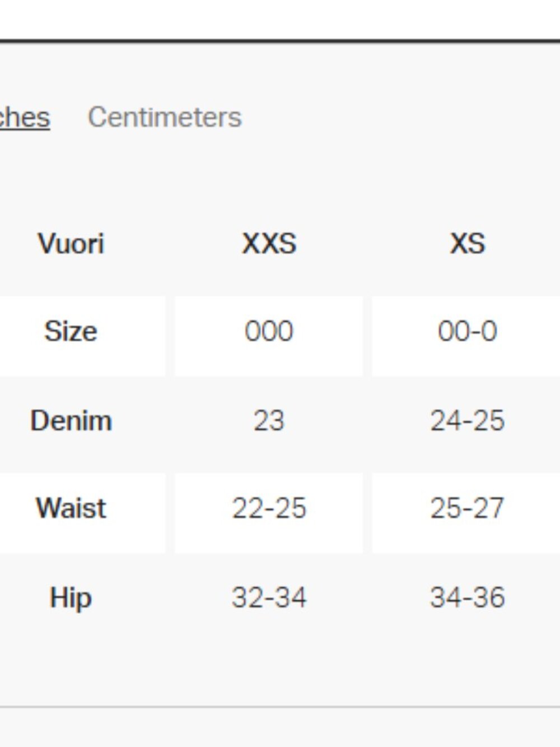The image size is (560, 747).
Task: Click the XS size header
Action: pos(467,244)
